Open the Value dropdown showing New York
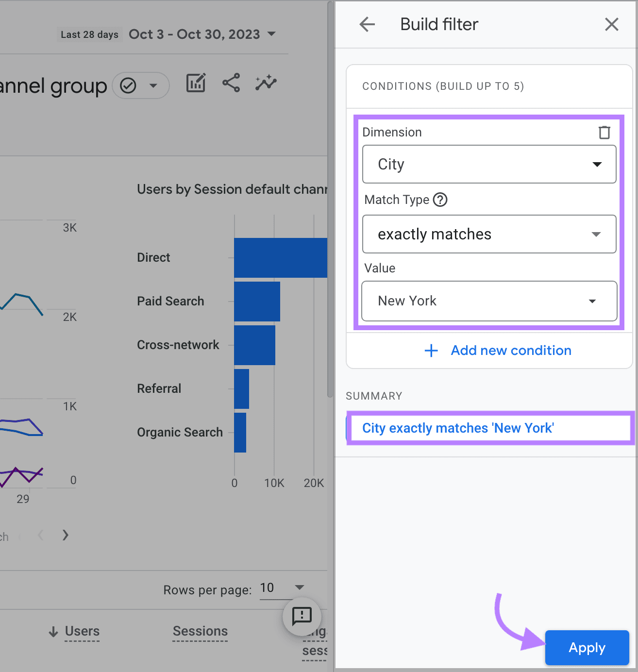Screen dimensions: 638x672 489,301
